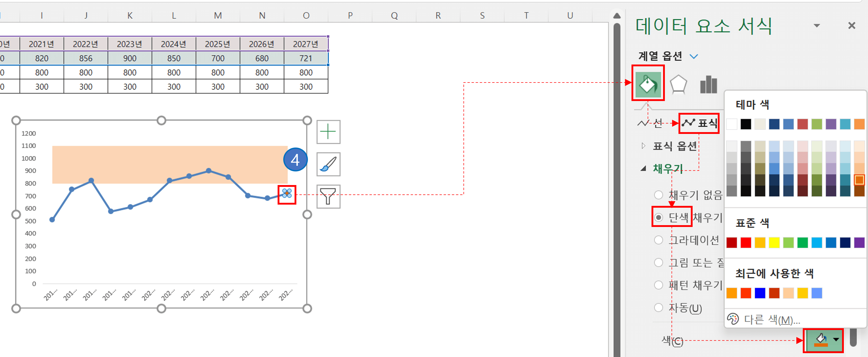Open the Chart Styles brush button
Image resolution: width=868 pixels, height=357 pixels.
tap(328, 164)
